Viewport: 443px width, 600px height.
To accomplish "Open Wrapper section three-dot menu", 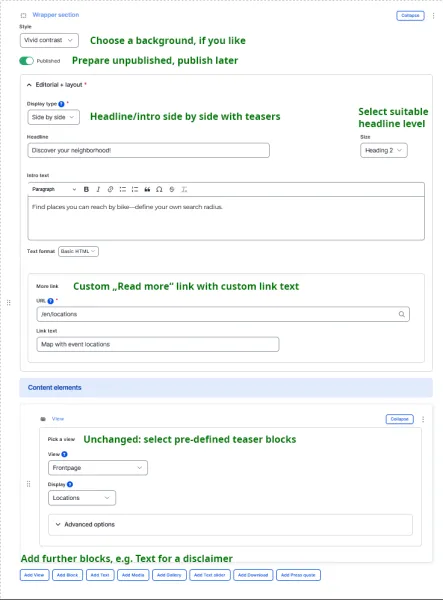I will 433,16.
